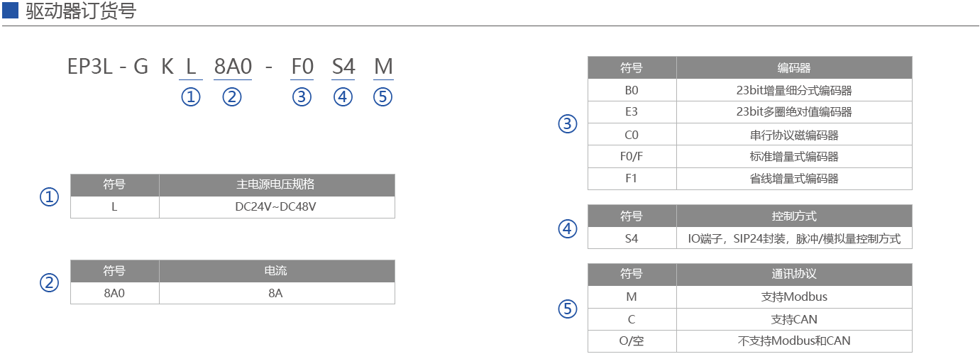980x354 pixels.
Task: Pick the 支持CAN protocol cell
Action: [x=794, y=319]
